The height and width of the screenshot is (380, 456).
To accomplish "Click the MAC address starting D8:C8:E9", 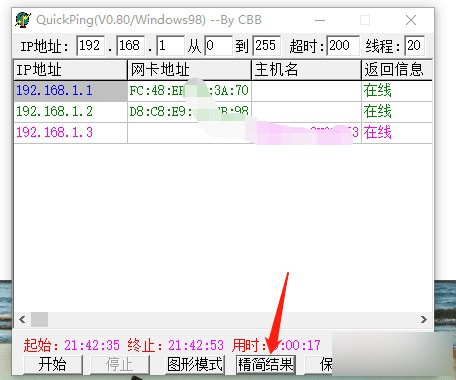I will click(x=189, y=111).
